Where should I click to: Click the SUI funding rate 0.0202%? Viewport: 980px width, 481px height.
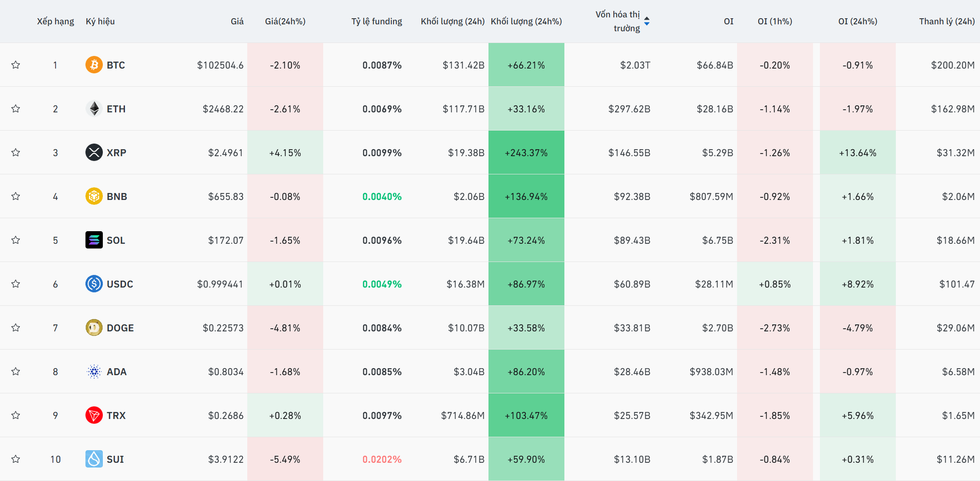pos(382,459)
